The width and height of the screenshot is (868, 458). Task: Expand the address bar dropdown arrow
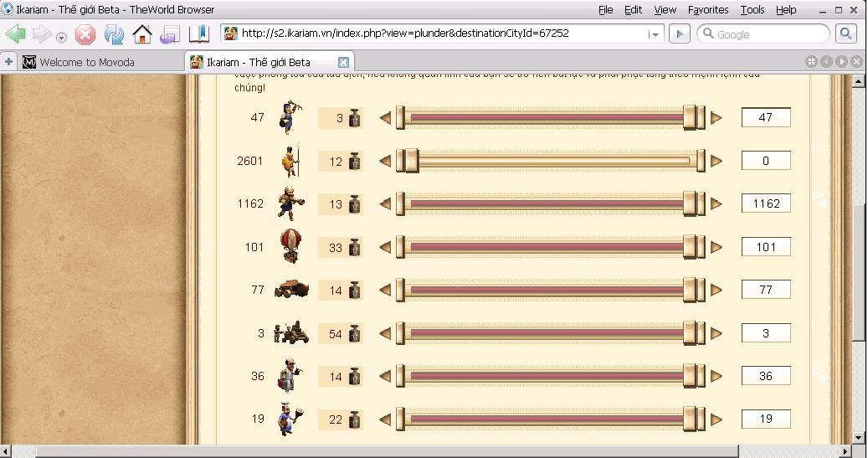point(655,34)
